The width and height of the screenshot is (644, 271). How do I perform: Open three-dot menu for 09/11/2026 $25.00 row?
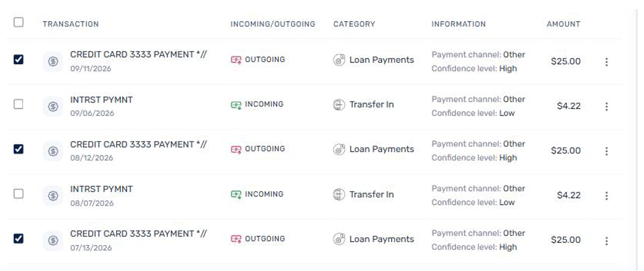[x=606, y=62]
